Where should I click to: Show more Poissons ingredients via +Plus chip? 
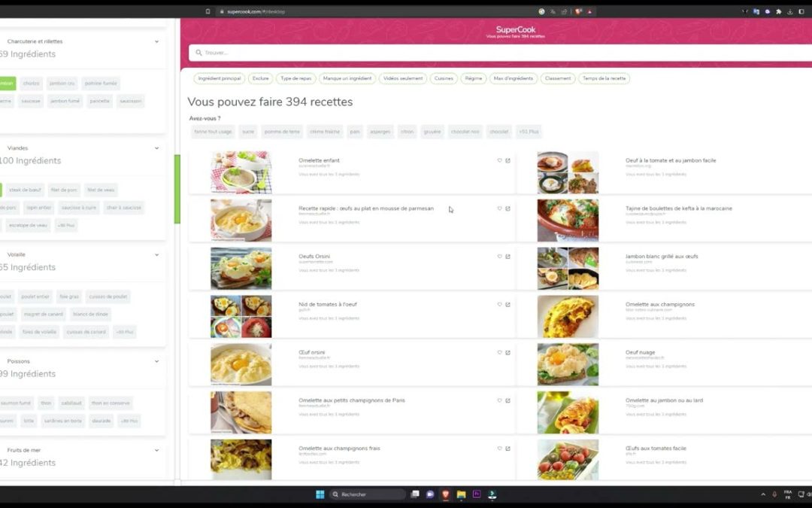[x=129, y=421]
